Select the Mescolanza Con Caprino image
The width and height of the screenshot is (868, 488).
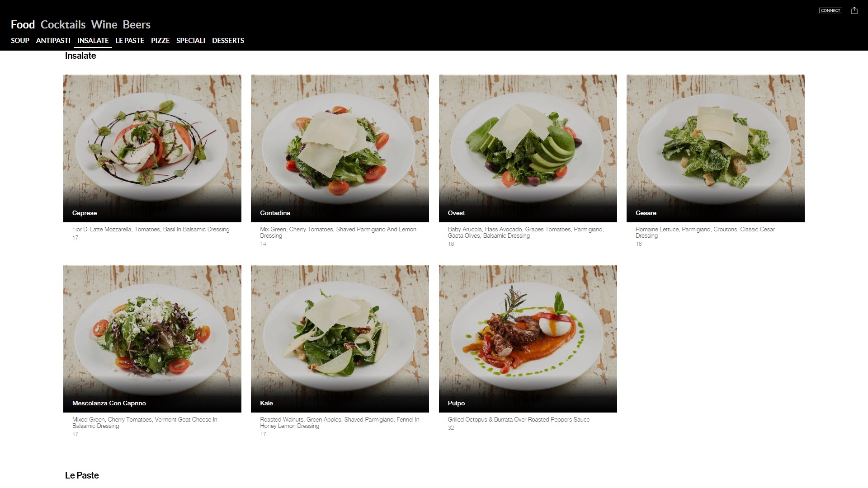tap(152, 338)
